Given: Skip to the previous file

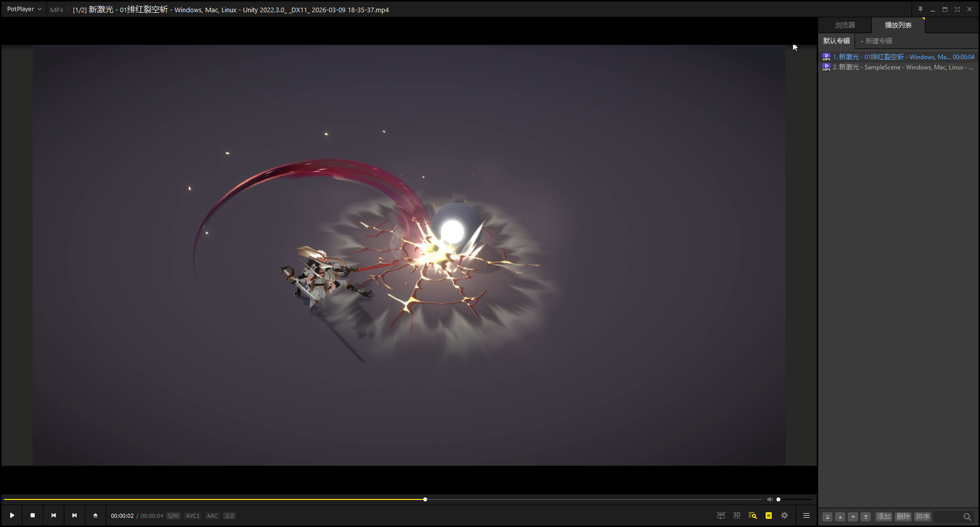Looking at the screenshot, I should [54, 515].
